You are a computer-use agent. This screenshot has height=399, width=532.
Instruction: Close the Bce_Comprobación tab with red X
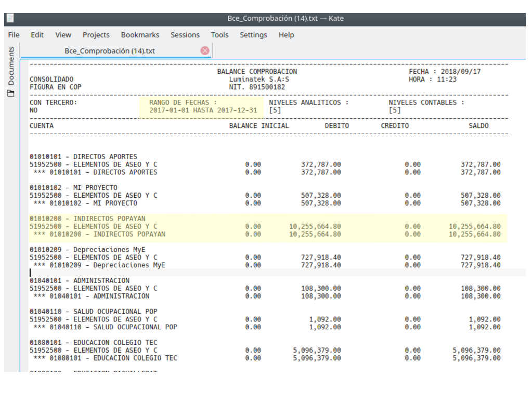coord(205,50)
